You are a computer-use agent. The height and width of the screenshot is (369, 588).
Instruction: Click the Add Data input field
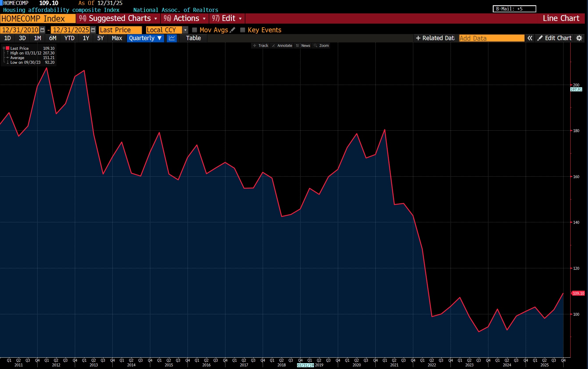(x=491, y=38)
